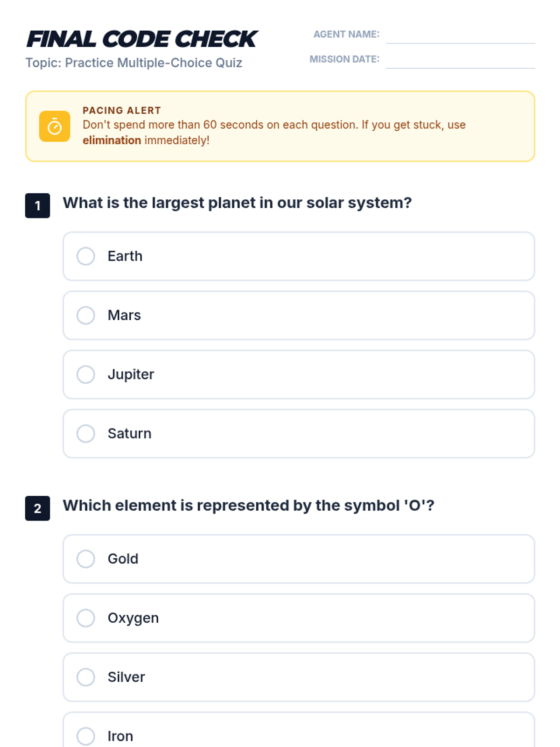Click the question 1 number badge

click(38, 205)
